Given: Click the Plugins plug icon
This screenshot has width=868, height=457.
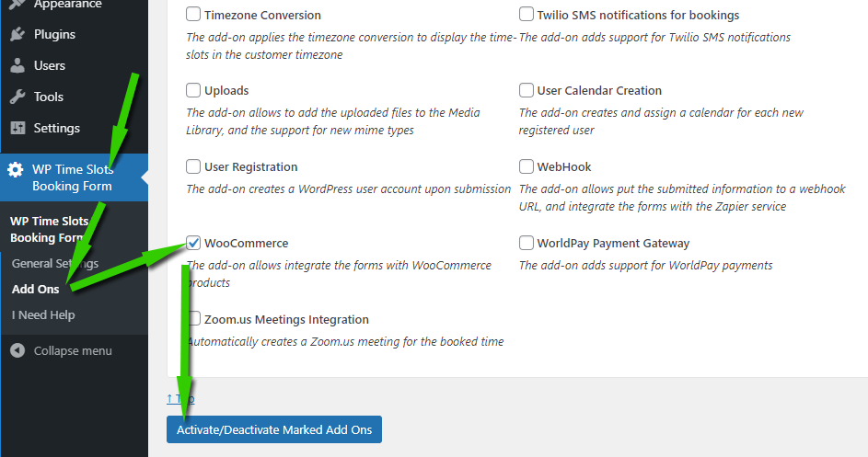Looking at the screenshot, I should 17,35.
